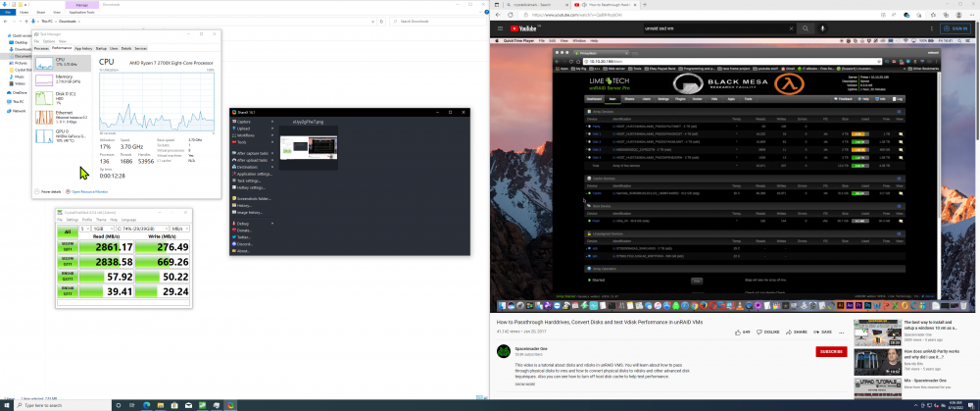The height and width of the screenshot is (411, 980).
Task: Open ShareX Application settings
Action: click(x=253, y=174)
